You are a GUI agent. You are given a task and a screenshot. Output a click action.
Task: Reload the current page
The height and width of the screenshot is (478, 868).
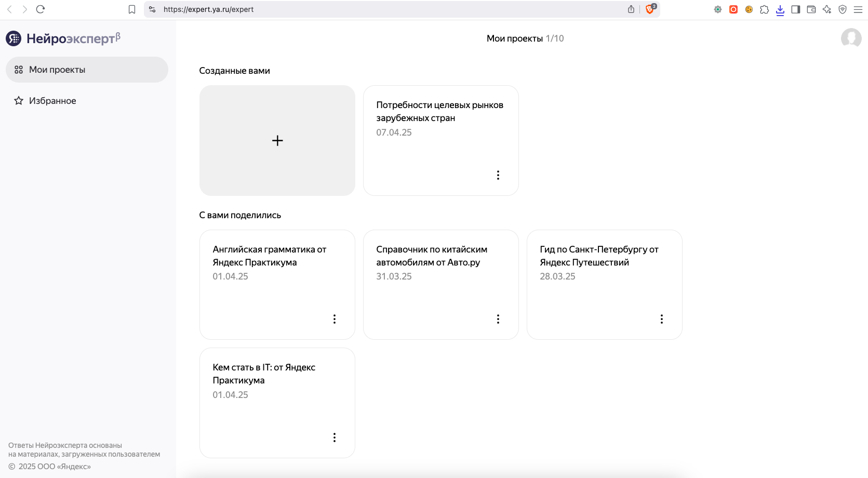(x=41, y=9)
